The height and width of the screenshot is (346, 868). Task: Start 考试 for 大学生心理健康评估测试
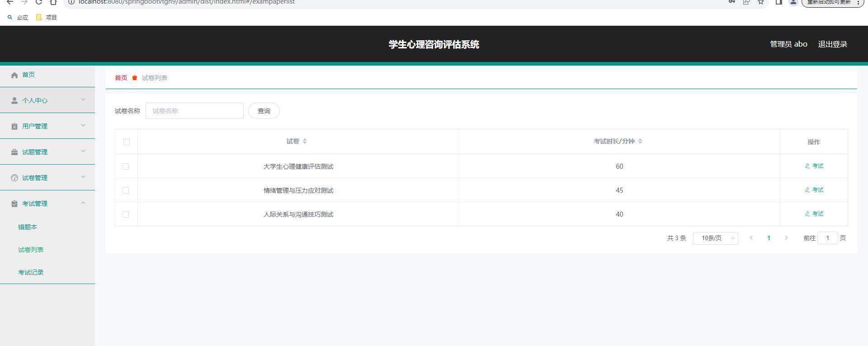tap(814, 166)
